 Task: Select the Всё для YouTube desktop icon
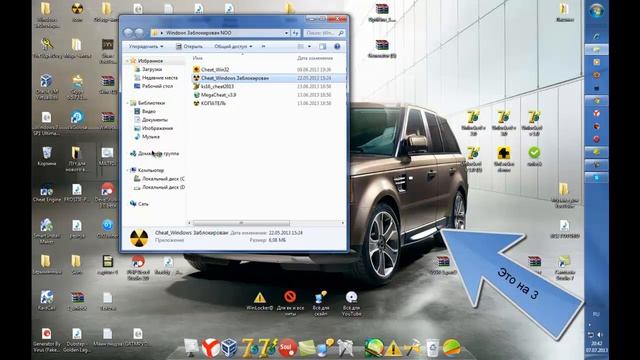pyautogui.click(x=351, y=304)
